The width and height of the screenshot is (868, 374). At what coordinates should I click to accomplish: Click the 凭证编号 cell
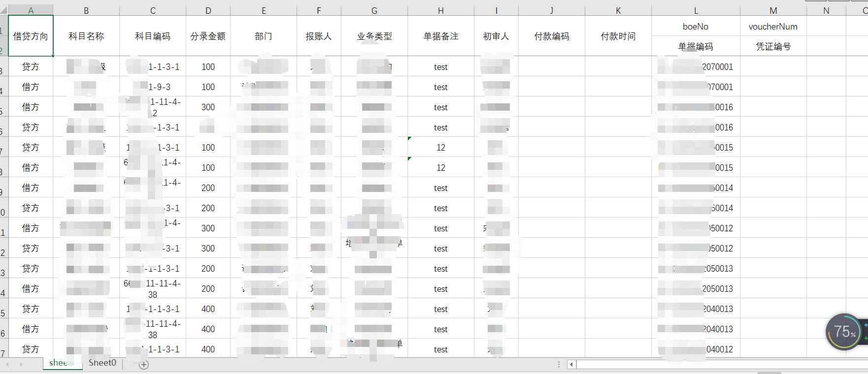pyautogui.click(x=773, y=47)
